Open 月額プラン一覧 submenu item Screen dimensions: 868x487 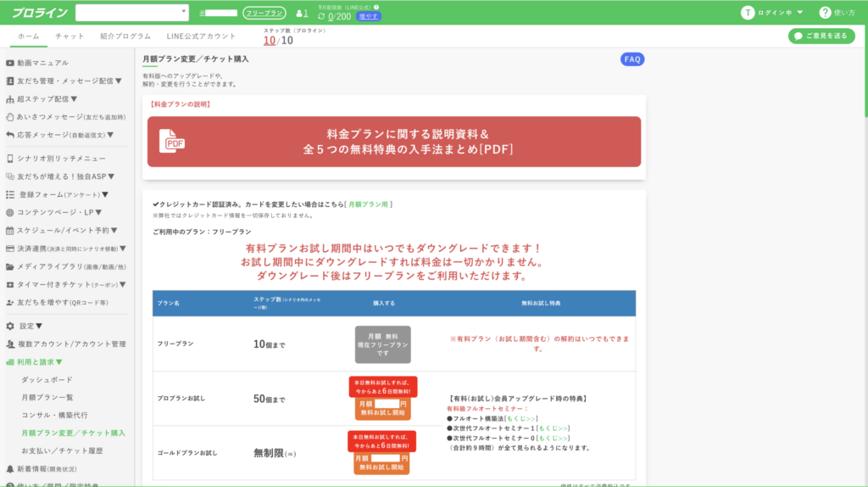pos(47,398)
